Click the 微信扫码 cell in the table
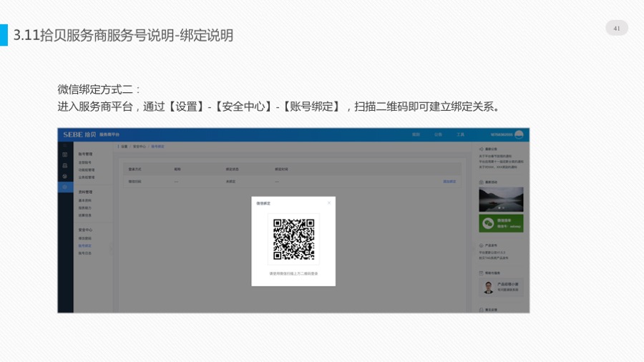The height and width of the screenshot is (362, 644). tap(135, 182)
